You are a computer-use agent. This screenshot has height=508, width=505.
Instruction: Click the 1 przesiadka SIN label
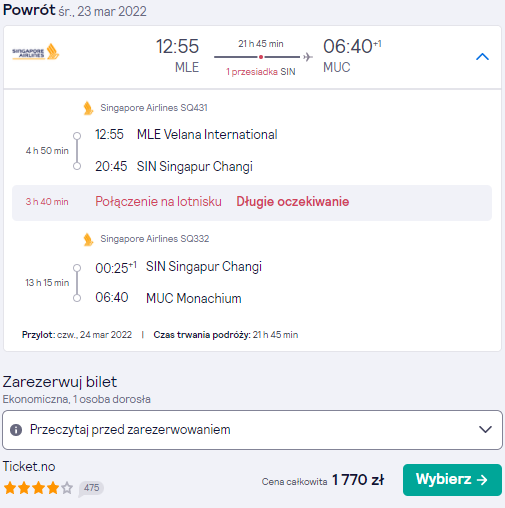[x=261, y=72]
